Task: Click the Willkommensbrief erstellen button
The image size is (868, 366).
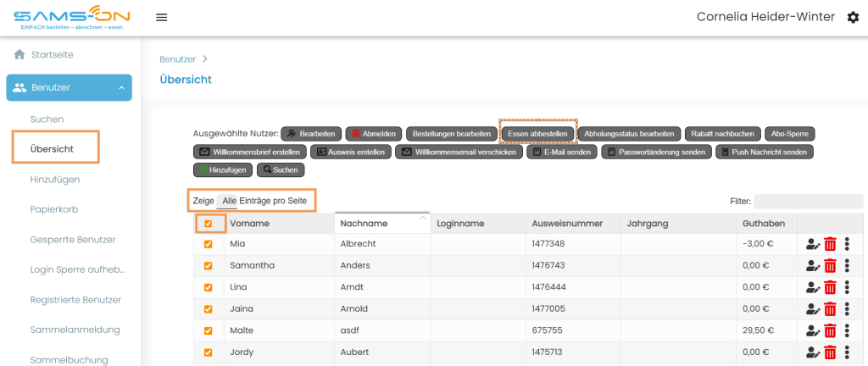Action: (x=250, y=152)
